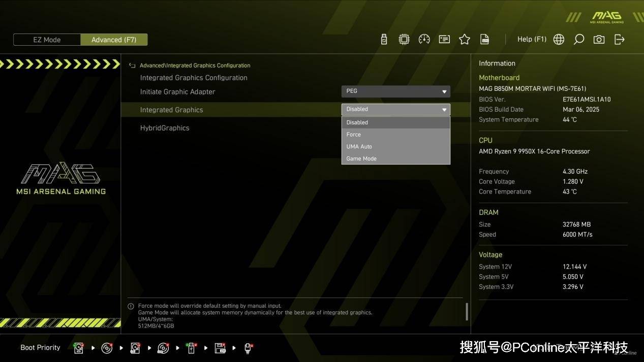Click the DRAM speed 6000 MT/s value
Screen dimensions: 644x362
point(577,235)
